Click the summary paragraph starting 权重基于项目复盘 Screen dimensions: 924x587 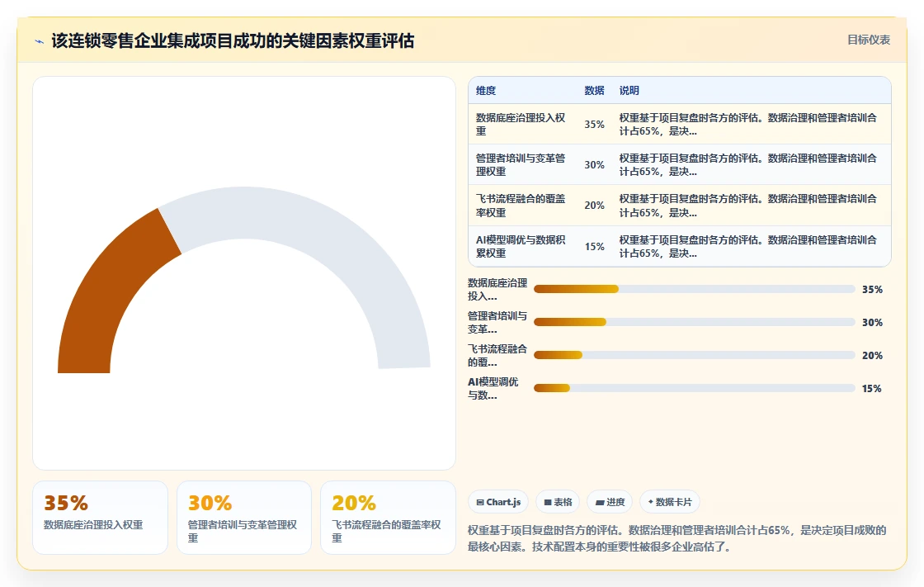click(677, 538)
